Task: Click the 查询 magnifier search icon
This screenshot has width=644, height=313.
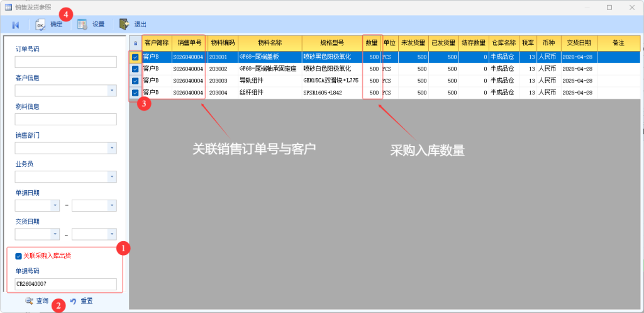Action: click(29, 301)
